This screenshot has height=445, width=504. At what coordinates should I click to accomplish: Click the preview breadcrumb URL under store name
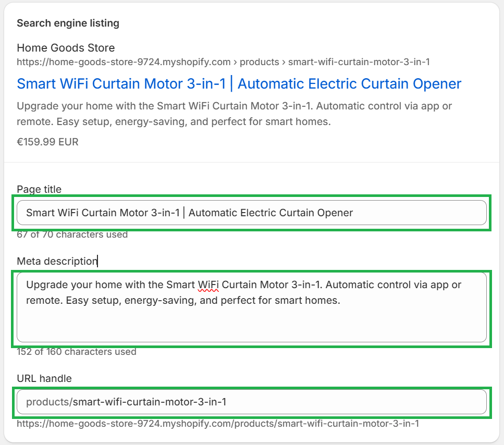click(223, 62)
